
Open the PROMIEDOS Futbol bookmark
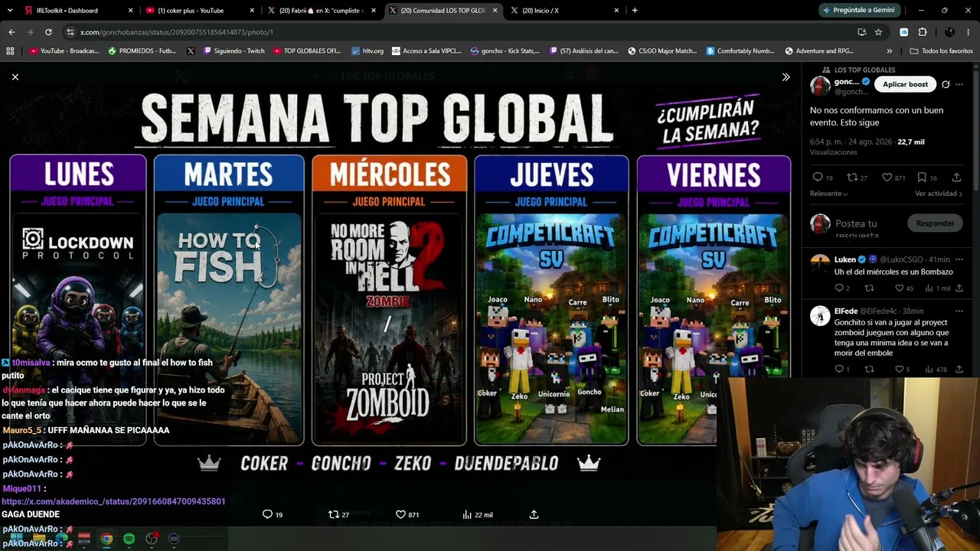coord(142,51)
